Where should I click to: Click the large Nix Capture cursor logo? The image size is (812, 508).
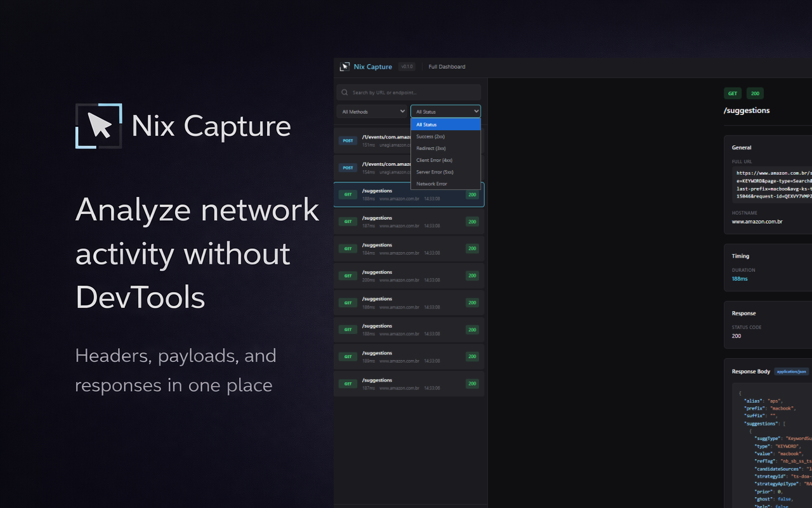click(99, 126)
